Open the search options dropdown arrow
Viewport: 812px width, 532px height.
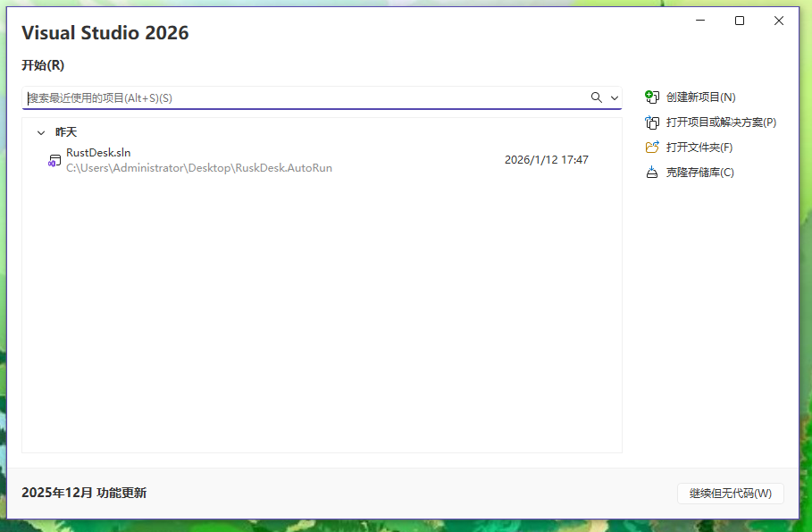pyautogui.click(x=615, y=98)
